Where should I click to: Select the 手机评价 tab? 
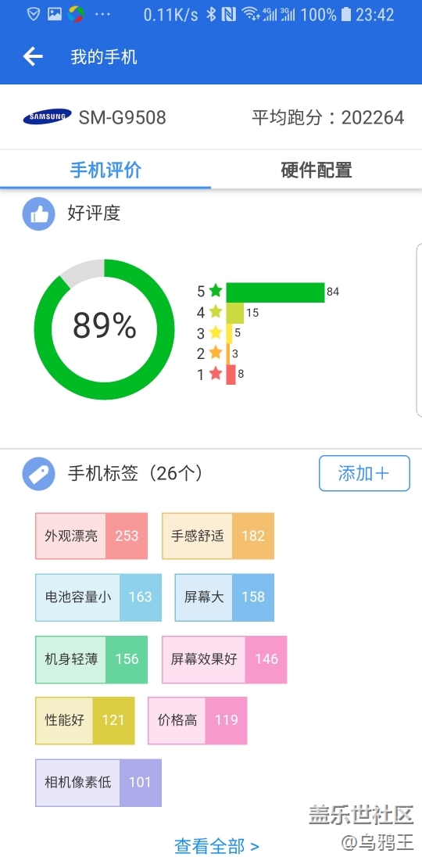pos(105,170)
